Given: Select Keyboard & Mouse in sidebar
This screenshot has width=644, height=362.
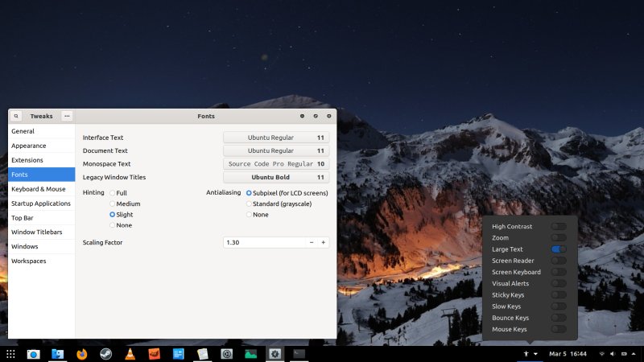Looking at the screenshot, I should click(x=39, y=189).
